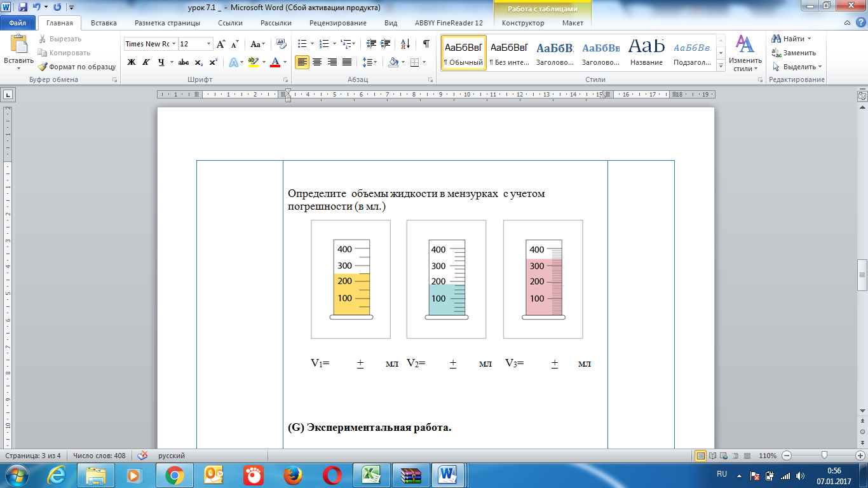The image size is (868, 488).
Task: Apply the yellow text highlight color
Action: pyautogui.click(x=253, y=62)
